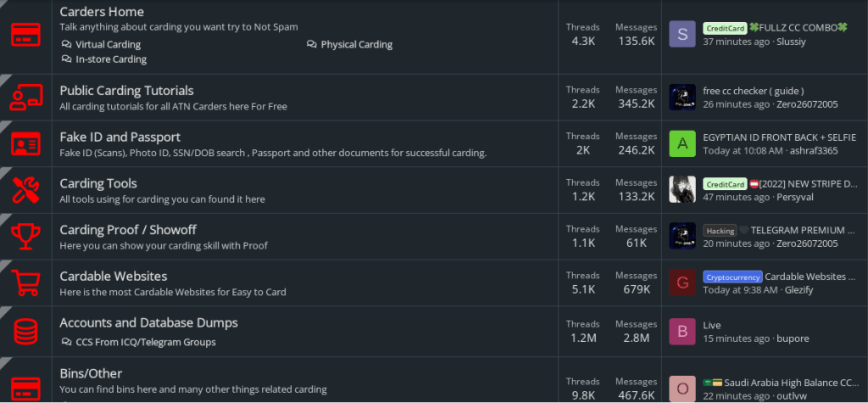This screenshot has height=403, width=868.
Task: Click the shopping cart icon for Cardable Websites
Action: pyautogui.click(x=25, y=283)
